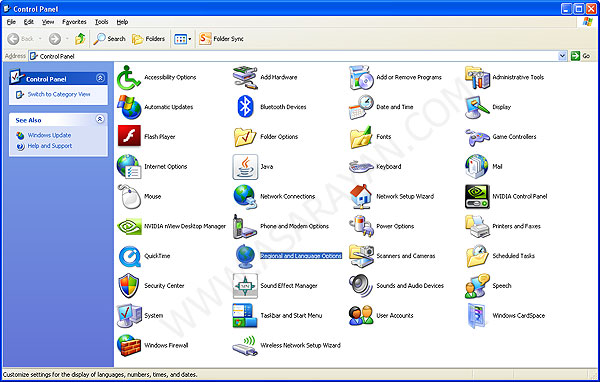Toggle the Folders pane button

pos(148,39)
